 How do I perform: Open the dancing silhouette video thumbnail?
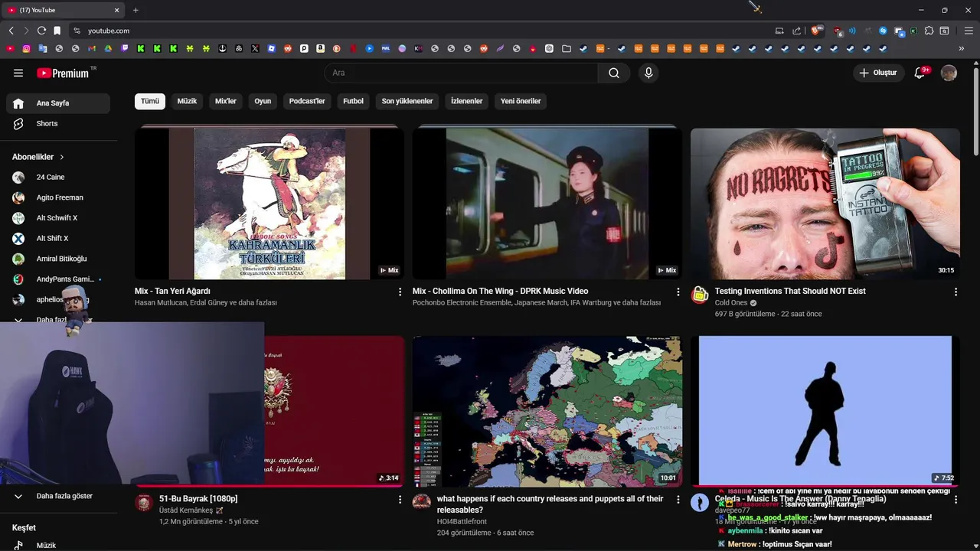click(x=825, y=411)
